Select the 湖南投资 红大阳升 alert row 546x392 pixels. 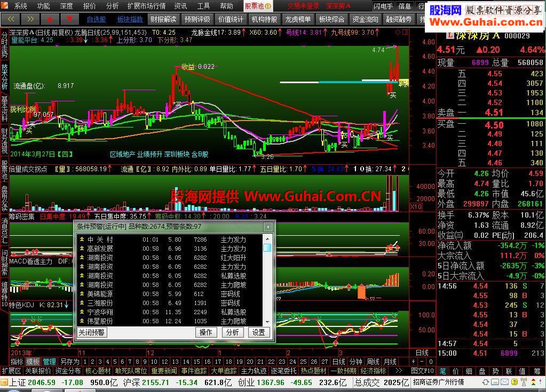170,258
